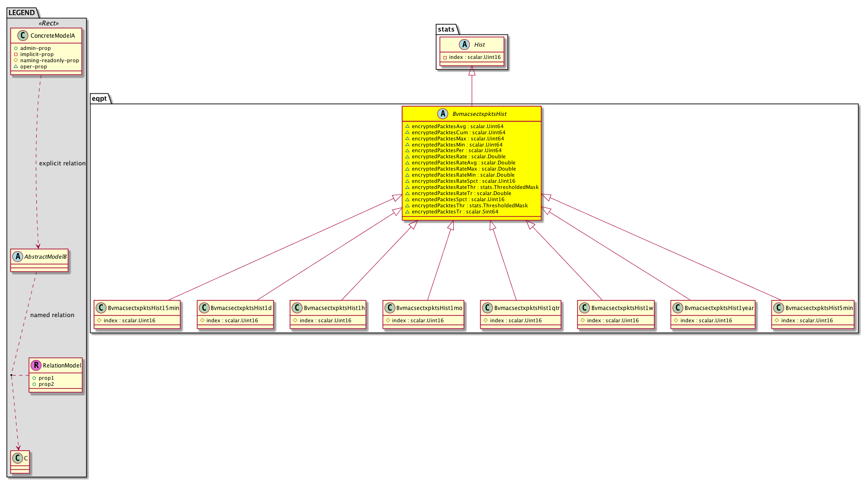
Task: Click the 'C' icon of ConcreteModelA
Action: point(23,35)
